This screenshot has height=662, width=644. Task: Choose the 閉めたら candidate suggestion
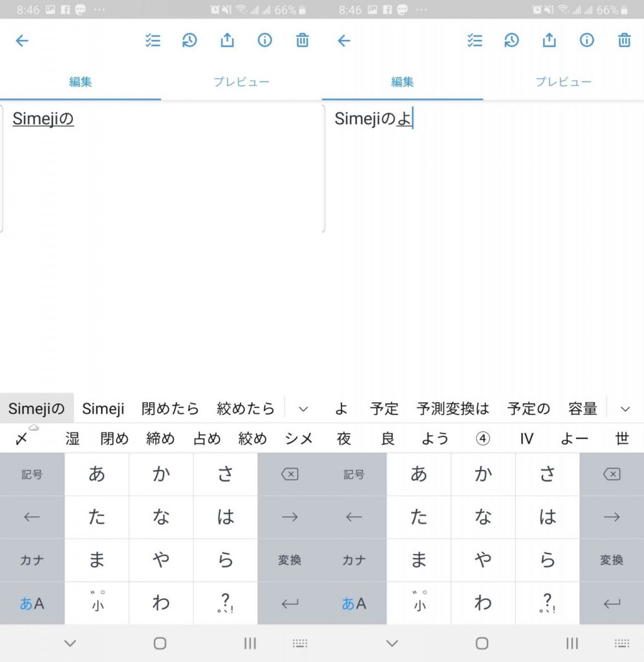click(x=170, y=409)
